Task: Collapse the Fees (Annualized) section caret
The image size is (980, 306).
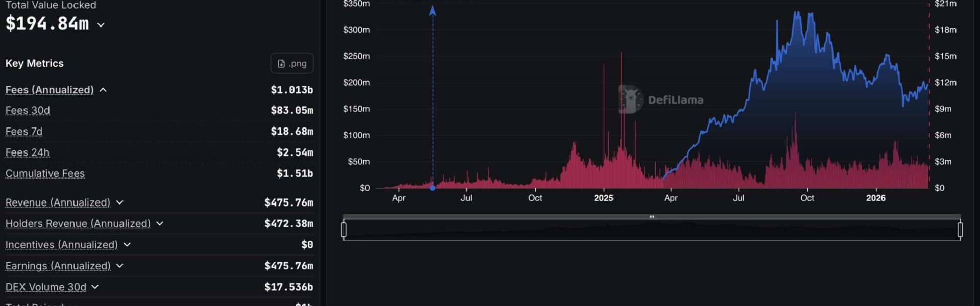Action: 103,90
